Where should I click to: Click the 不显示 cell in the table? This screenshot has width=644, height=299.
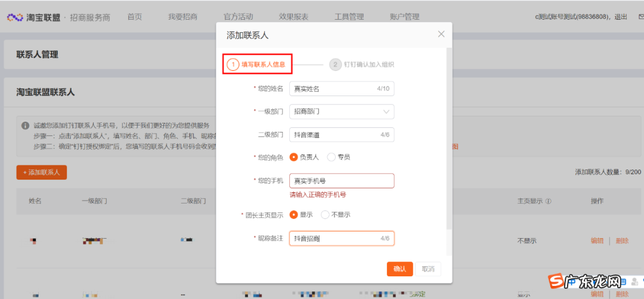click(x=527, y=241)
